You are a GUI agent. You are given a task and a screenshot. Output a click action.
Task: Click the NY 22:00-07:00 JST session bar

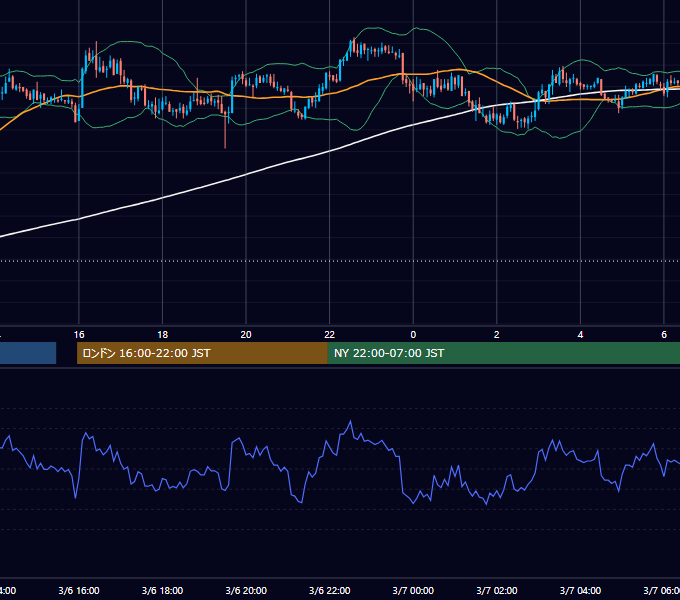(503, 353)
